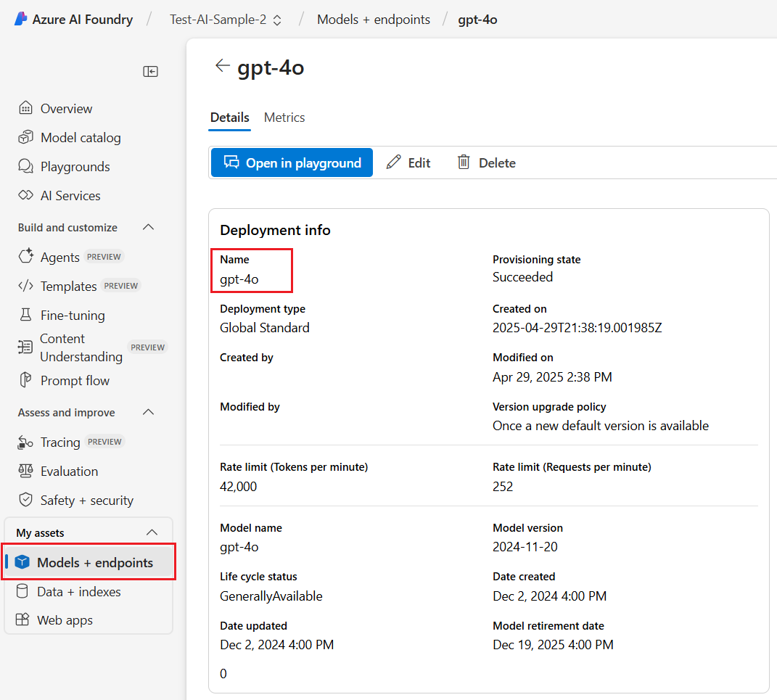Screen dimensions: 777x700
Task: Click the Deployment info heading
Action: click(x=275, y=230)
